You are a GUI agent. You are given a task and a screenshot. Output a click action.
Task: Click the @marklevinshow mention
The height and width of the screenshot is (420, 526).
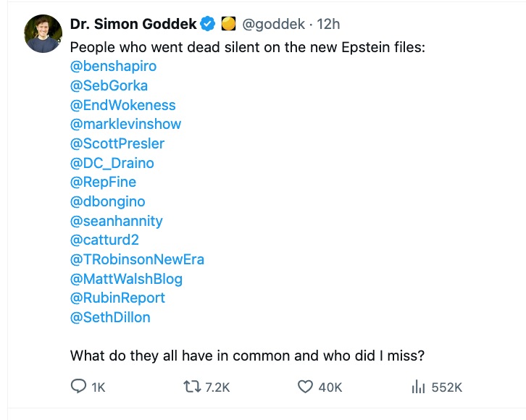[x=125, y=124]
